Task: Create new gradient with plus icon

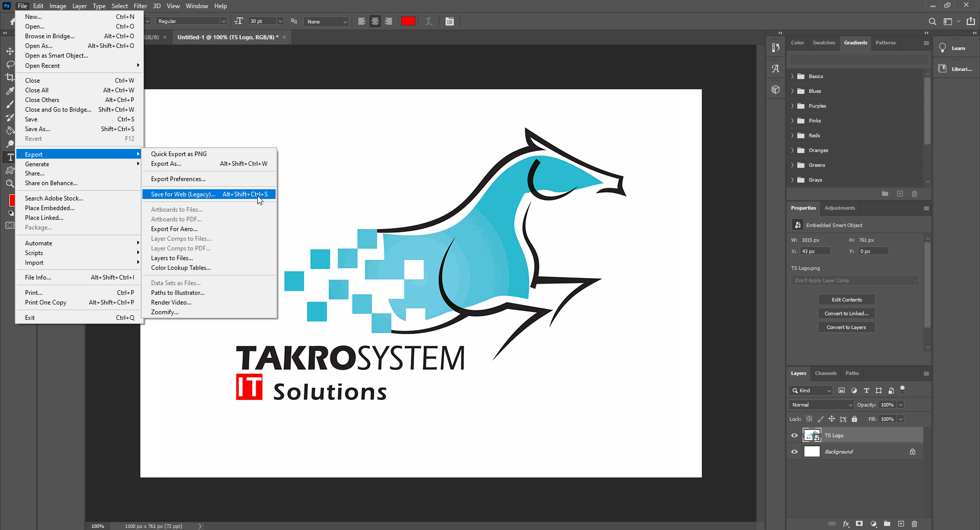Action: click(x=900, y=194)
